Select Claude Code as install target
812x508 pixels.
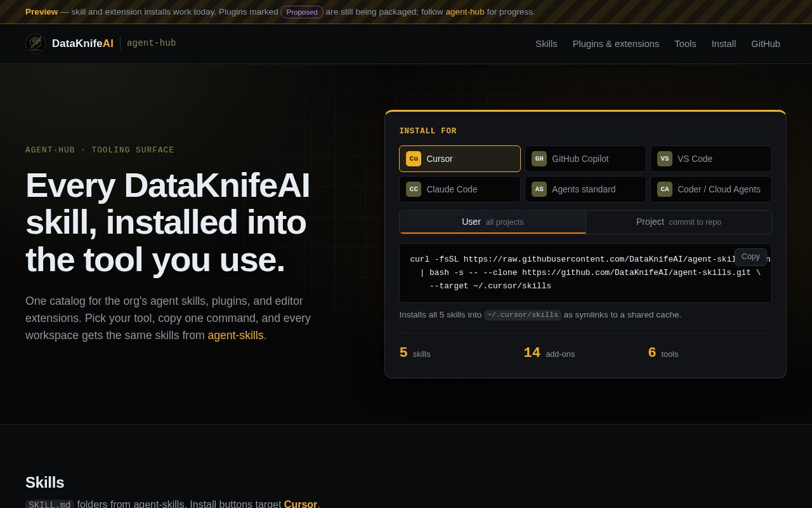[460, 189]
